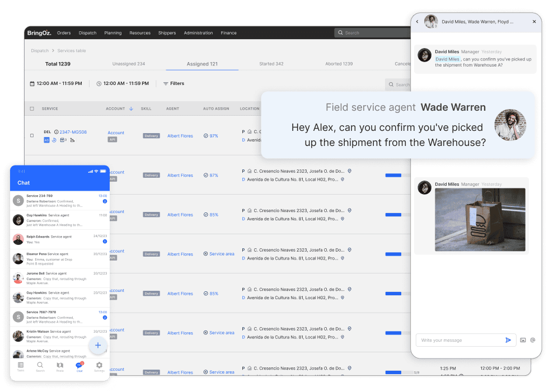
Task: Click the loader icon at the end of 2347-MGS08 icons
Action: pos(72,140)
